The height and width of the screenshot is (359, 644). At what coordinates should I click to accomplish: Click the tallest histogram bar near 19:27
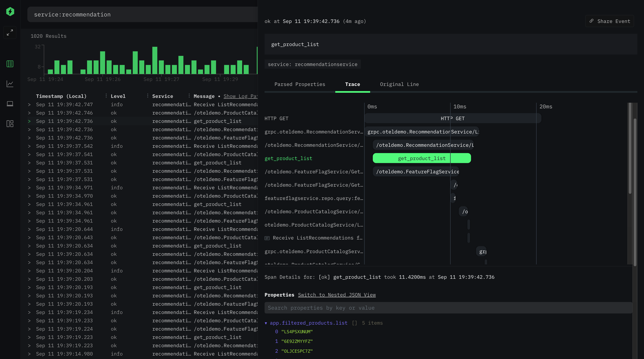pyautogui.click(x=155, y=60)
